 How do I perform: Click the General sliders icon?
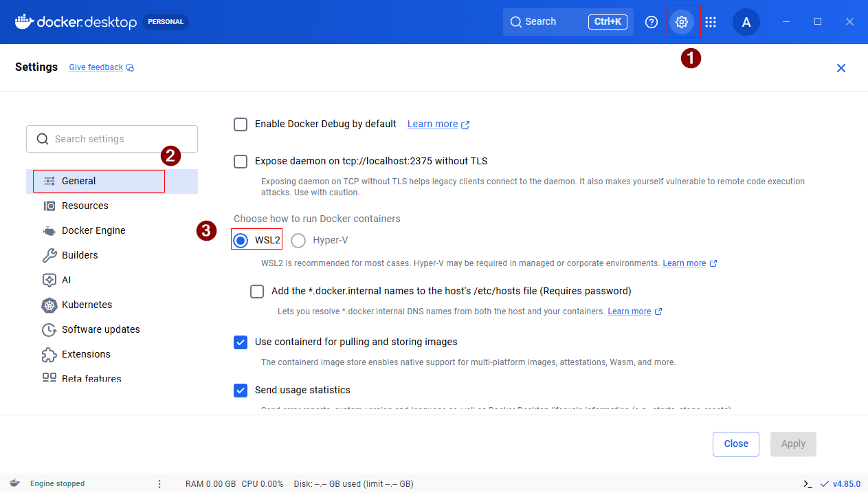(49, 181)
